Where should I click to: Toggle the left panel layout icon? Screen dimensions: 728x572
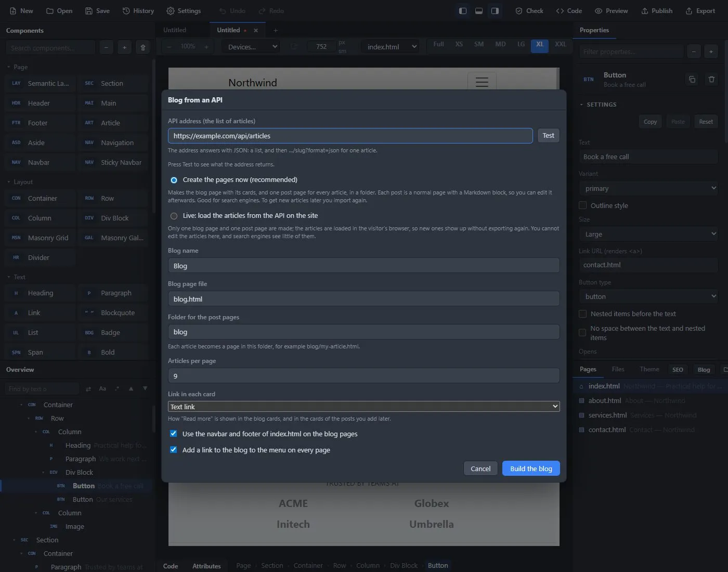click(462, 11)
